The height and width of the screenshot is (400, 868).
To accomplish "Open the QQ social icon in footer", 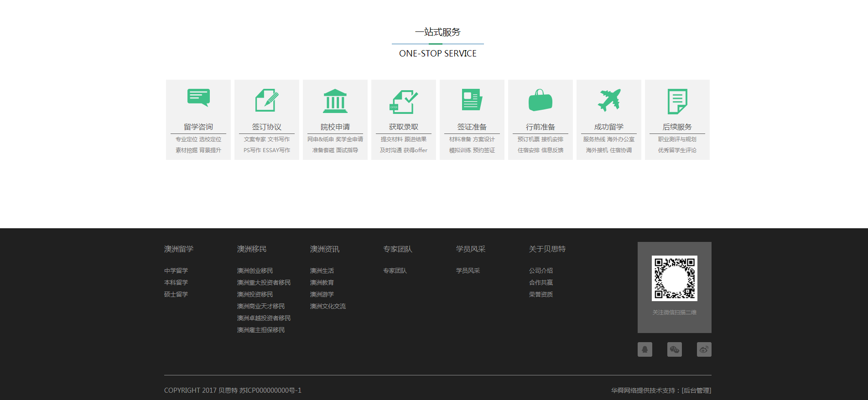I will pos(645,349).
